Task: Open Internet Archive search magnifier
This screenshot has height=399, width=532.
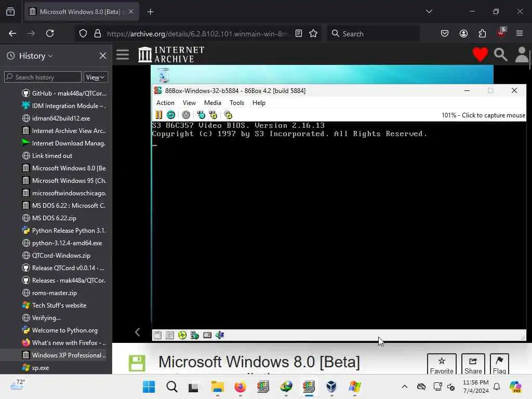Action: [x=501, y=54]
